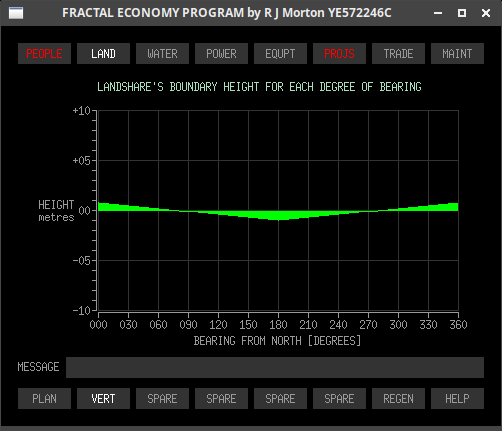Click the SPARE button next to VERT
The height and width of the screenshot is (431, 502).
click(162, 398)
